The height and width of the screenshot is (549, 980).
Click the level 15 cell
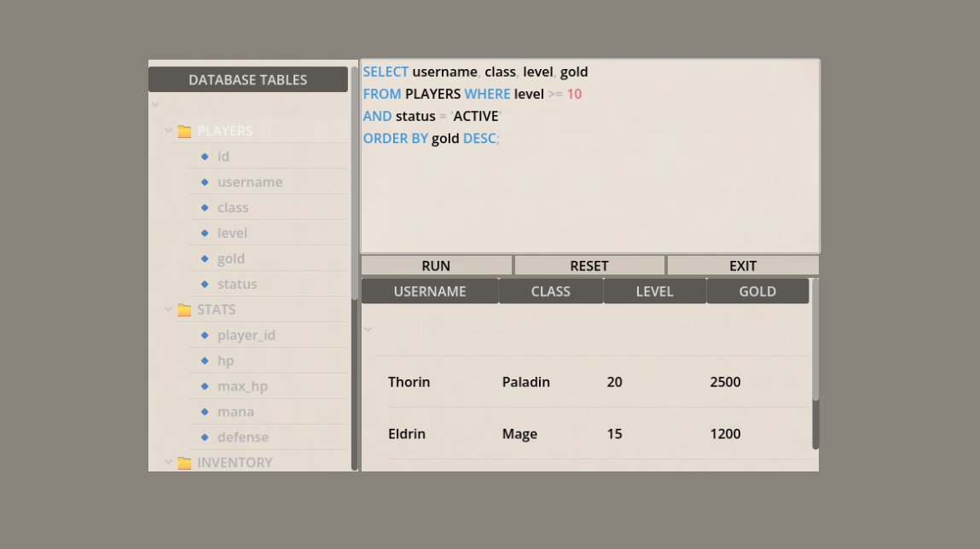click(614, 434)
